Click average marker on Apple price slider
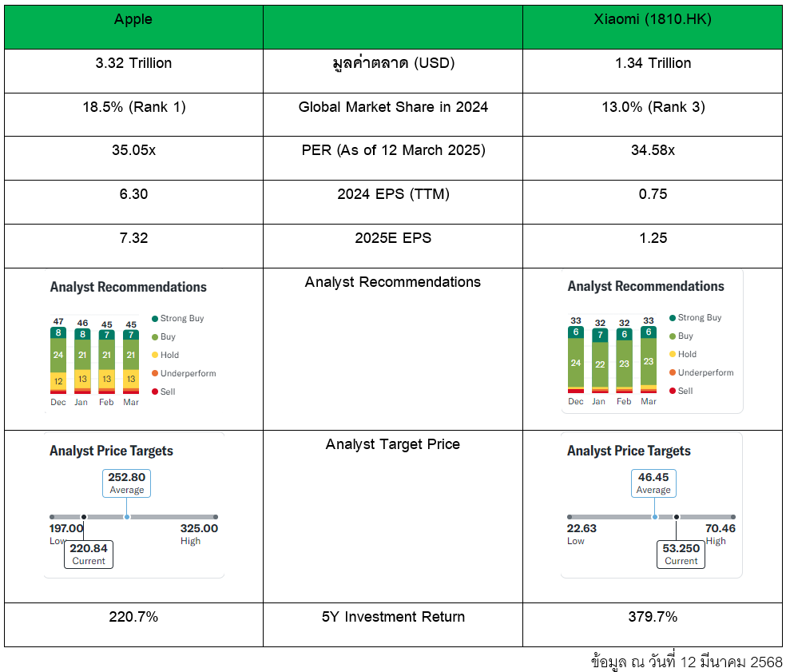The height and width of the screenshot is (672, 786). (x=127, y=517)
